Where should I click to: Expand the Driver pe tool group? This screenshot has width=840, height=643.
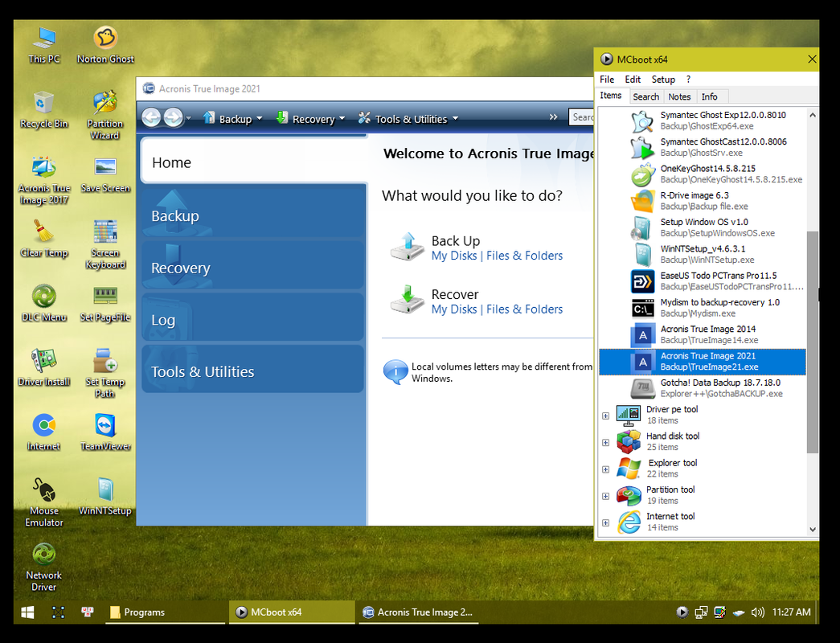point(605,416)
